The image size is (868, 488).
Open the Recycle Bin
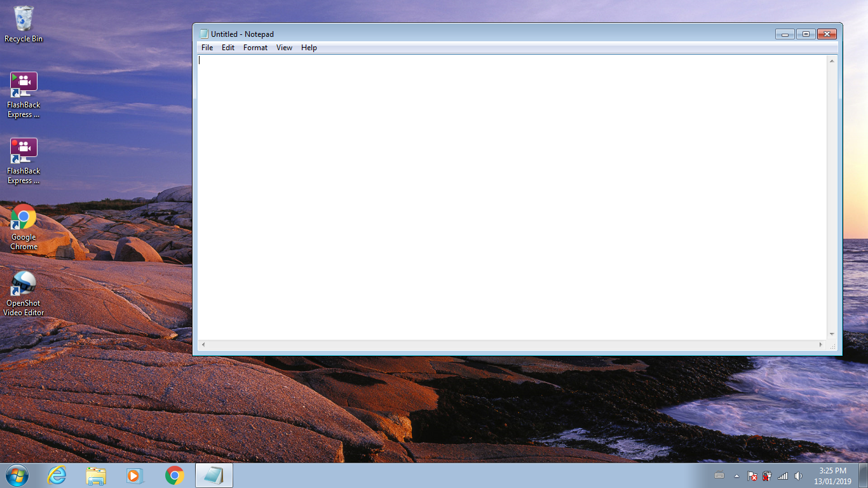pos(23,17)
